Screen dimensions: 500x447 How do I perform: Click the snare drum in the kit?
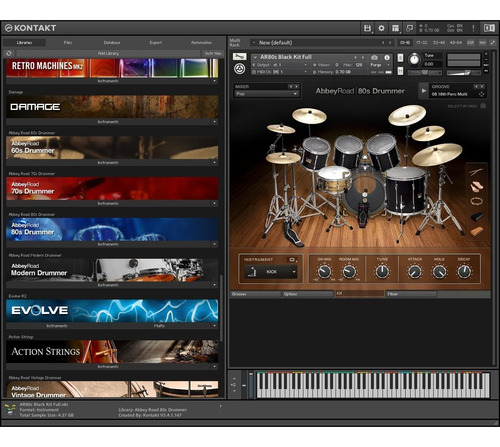(x=334, y=180)
